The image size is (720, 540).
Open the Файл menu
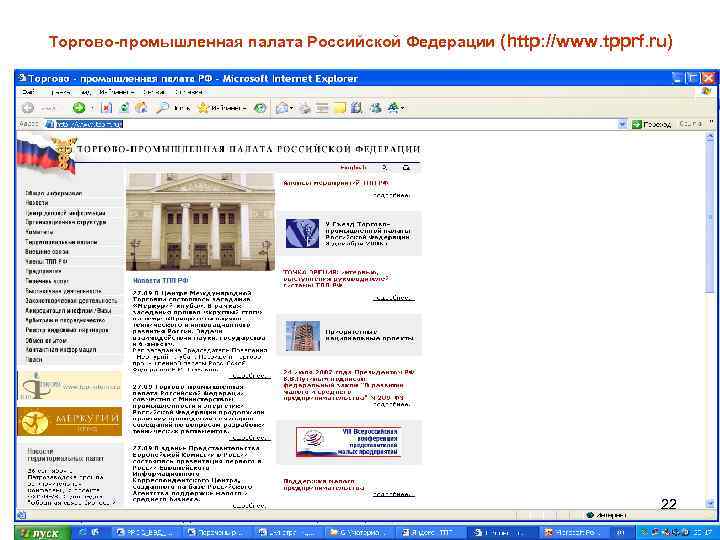(x=28, y=92)
